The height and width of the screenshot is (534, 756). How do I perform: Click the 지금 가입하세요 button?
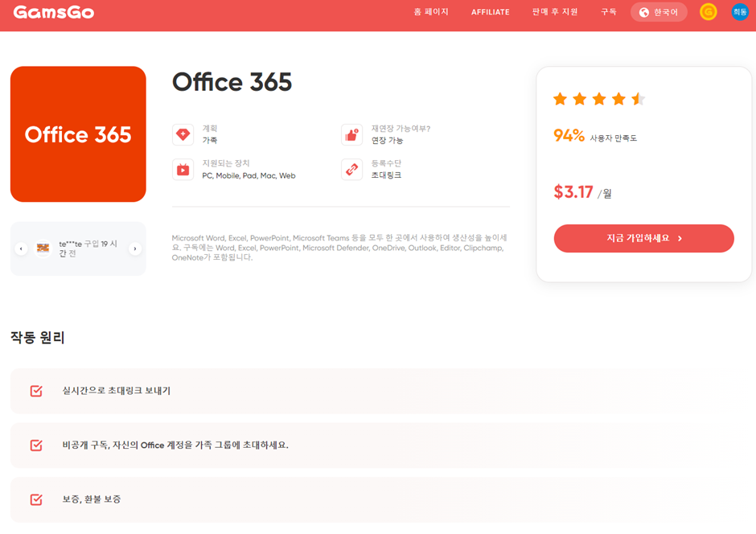643,238
